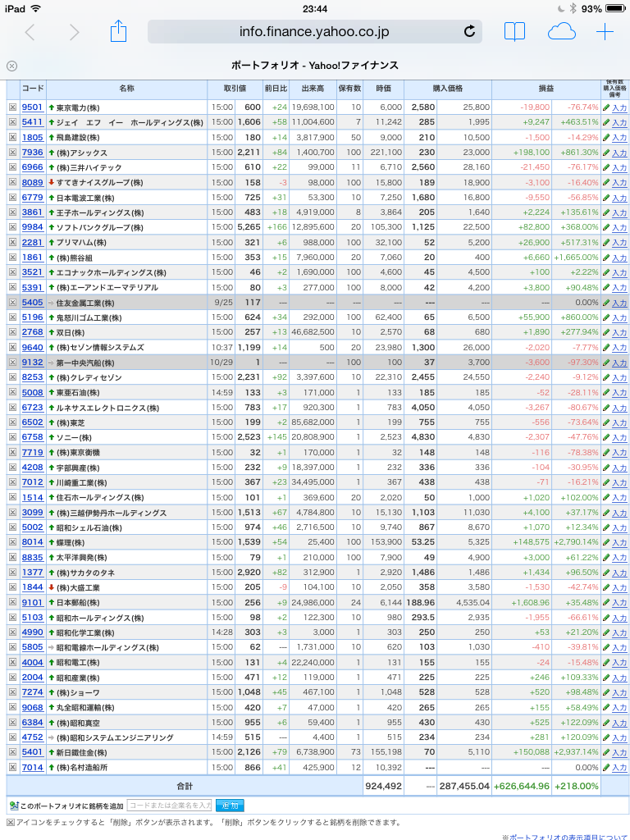The width and height of the screenshot is (630, 840).
Task: Click pencil edit icon in クレディセゾン row
Action: pos(606,377)
